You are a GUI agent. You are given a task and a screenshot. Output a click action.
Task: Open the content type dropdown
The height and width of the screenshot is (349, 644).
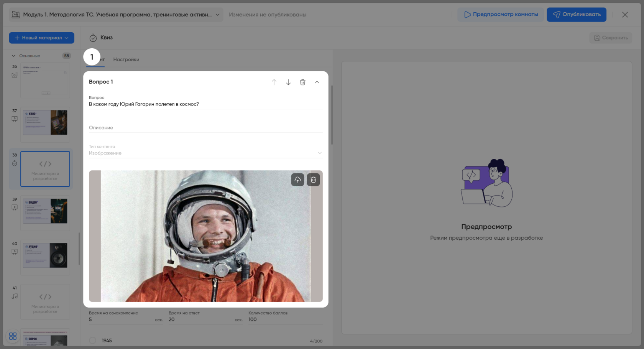pos(205,153)
